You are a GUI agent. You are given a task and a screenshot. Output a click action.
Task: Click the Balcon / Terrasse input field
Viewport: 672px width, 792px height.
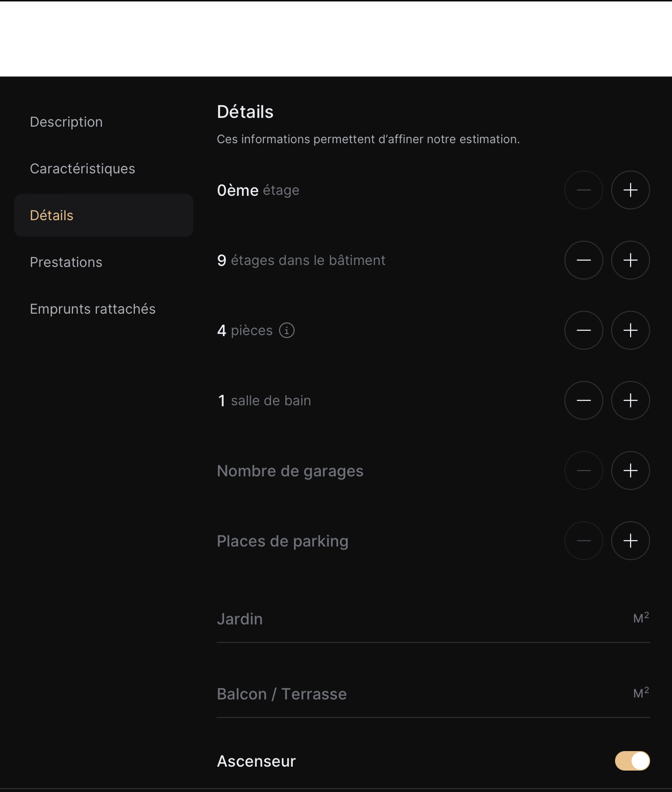click(x=419, y=694)
